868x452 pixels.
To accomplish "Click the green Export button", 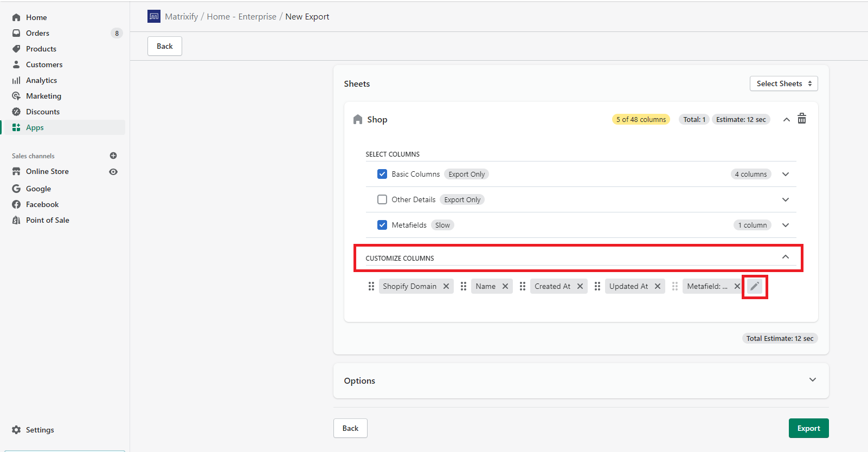I will (808, 428).
